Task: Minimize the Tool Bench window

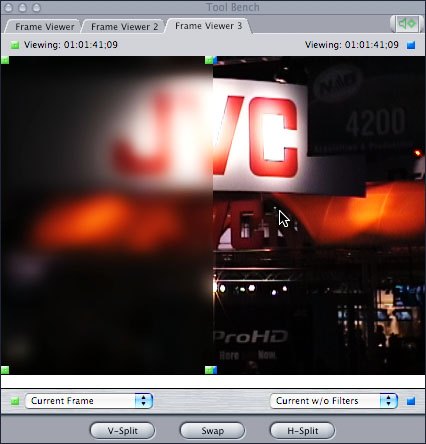Action: [23, 7]
